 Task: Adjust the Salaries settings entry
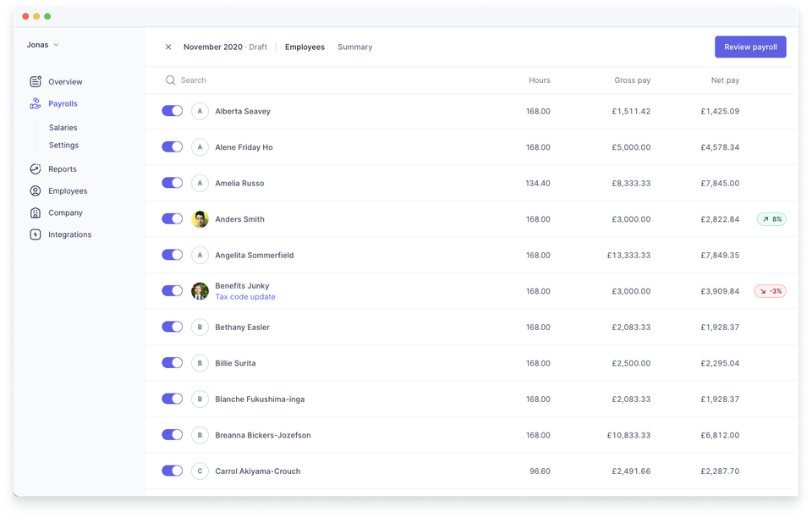coord(63,127)
